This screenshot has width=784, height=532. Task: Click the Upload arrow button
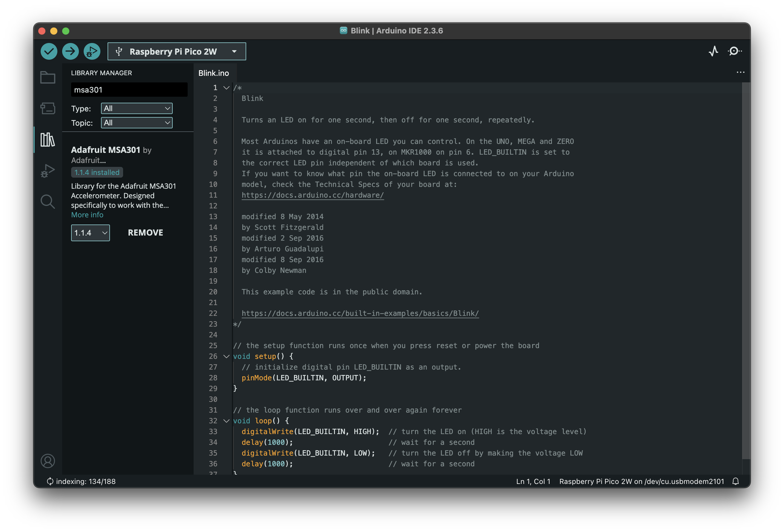click(70, 51)
